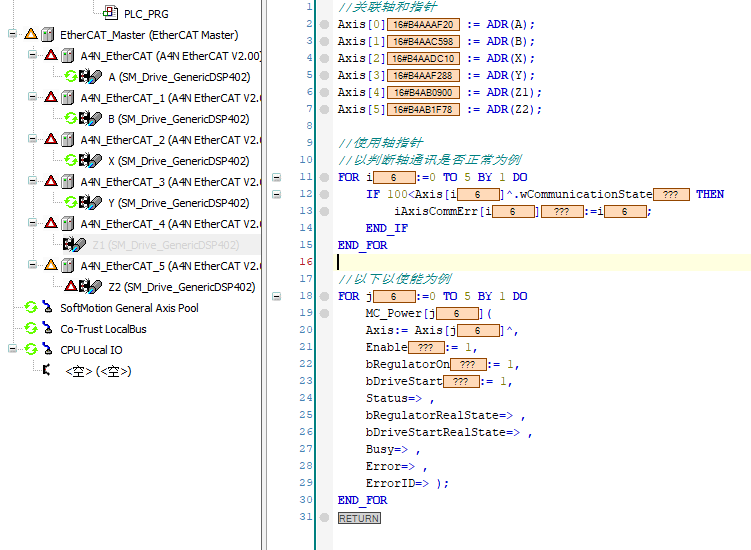The image size is (751, 550).
Task: Select the Z1 SM_Drive axis icon
Action: click(75, 245)
